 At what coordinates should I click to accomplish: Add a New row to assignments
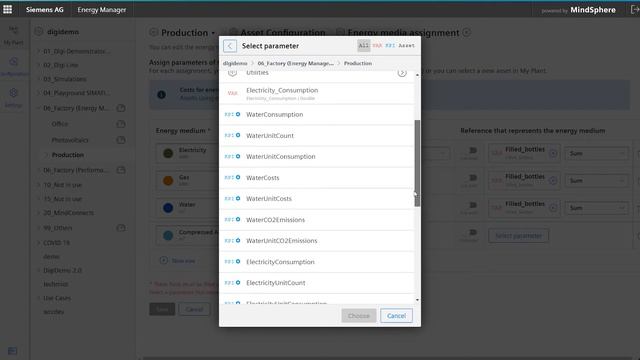click(178, 260)
